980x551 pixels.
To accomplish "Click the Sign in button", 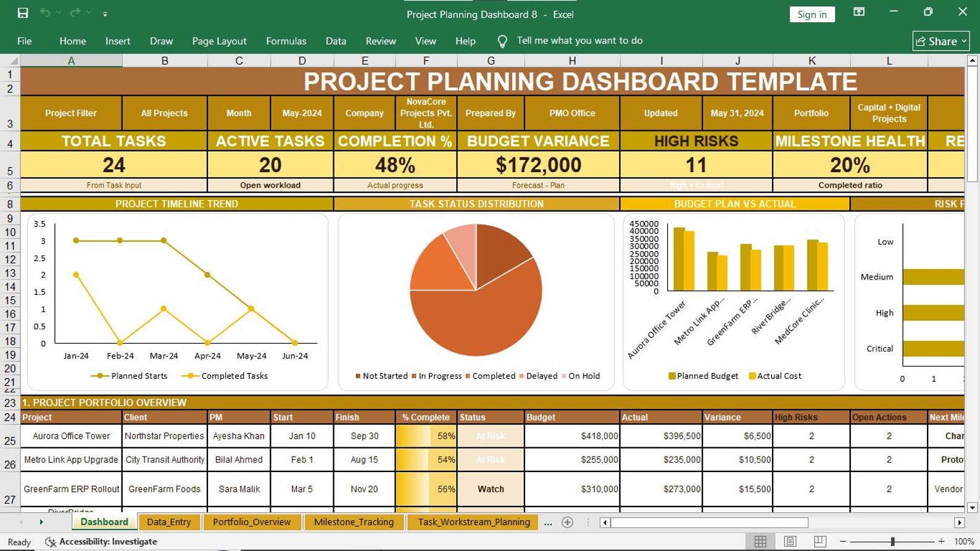I will click(x=812, y=14).
